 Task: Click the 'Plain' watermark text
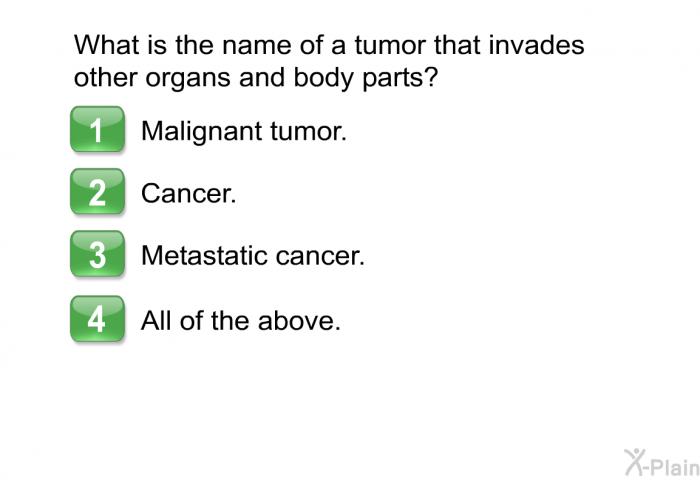pos(675,467)
